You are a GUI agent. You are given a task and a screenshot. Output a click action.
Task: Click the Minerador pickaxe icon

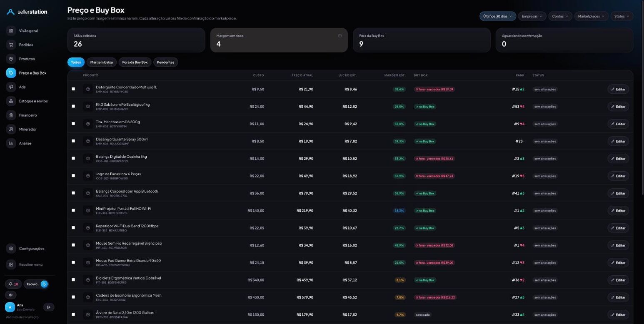(x=11, y=130)
